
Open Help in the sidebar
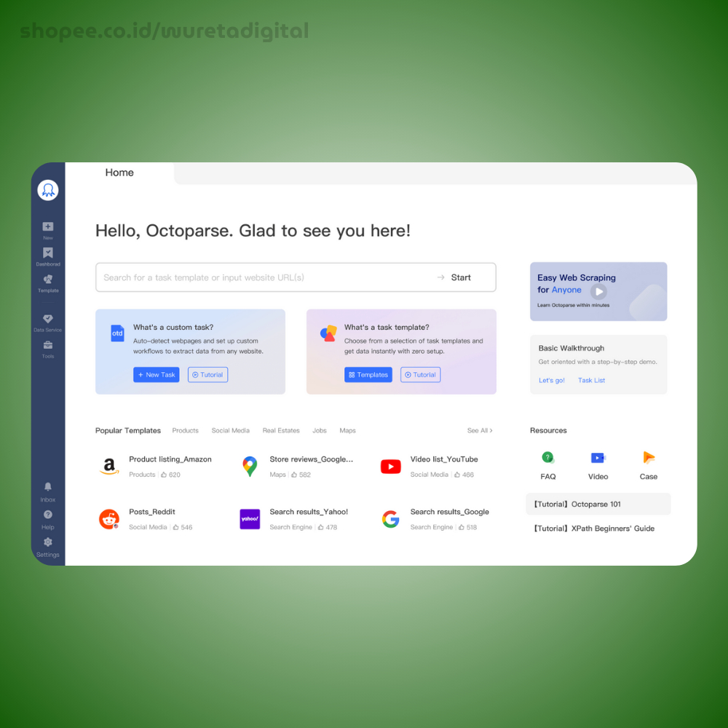tap(48, 520)
